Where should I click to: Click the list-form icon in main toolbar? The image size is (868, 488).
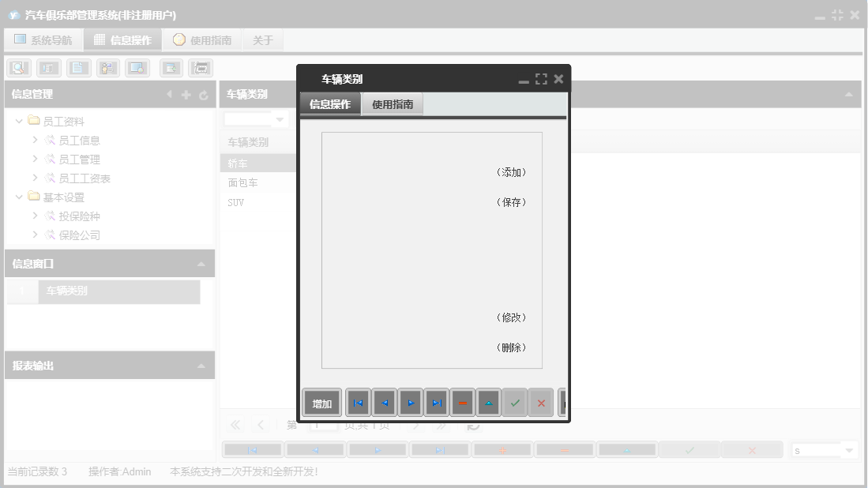[x=49, y=68]
